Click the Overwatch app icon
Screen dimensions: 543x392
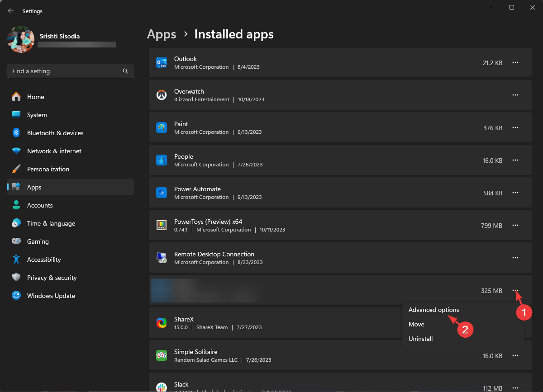[x=162, y=95]
